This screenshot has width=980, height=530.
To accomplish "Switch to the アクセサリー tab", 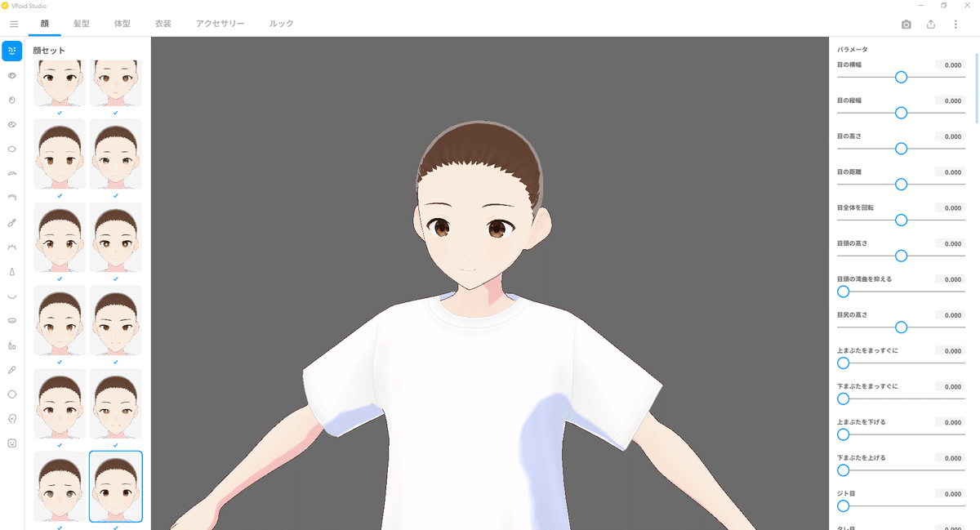I will point(220,24).
